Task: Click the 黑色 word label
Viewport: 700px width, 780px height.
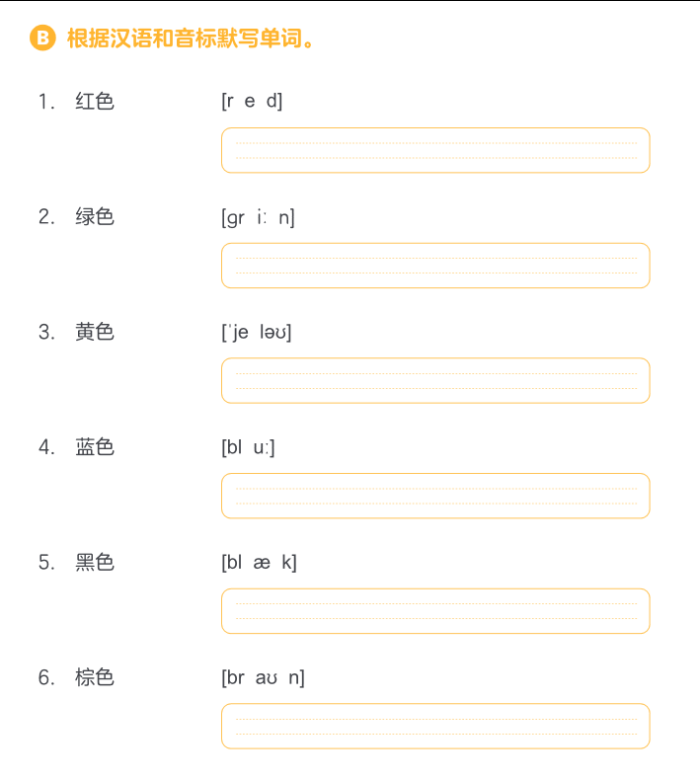Action: (95, 562)
